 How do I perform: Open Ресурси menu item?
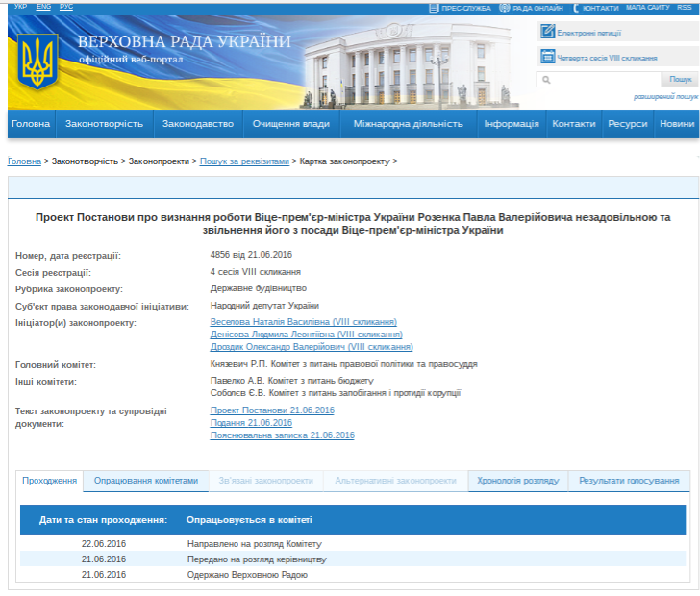(x=628, y=124)
